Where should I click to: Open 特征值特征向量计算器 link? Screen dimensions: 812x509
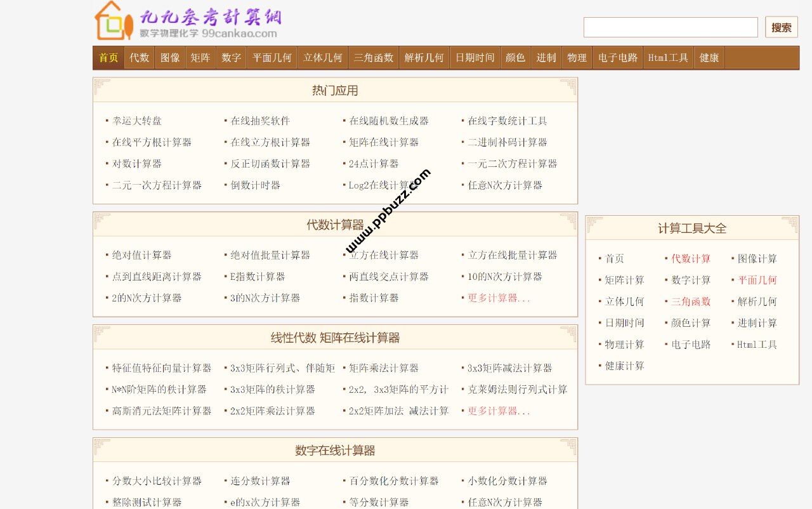pyautogui.click(x=162, y=368)
